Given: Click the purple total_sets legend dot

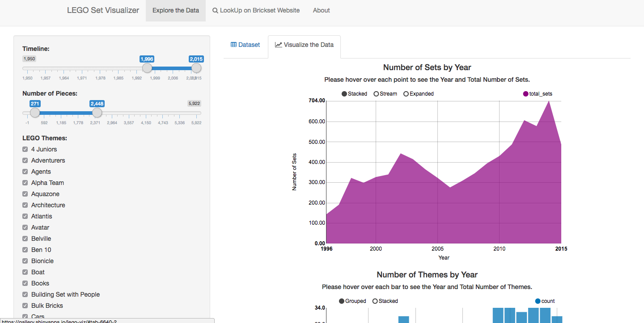Looking at the screenshot, I should coord(525,94).
